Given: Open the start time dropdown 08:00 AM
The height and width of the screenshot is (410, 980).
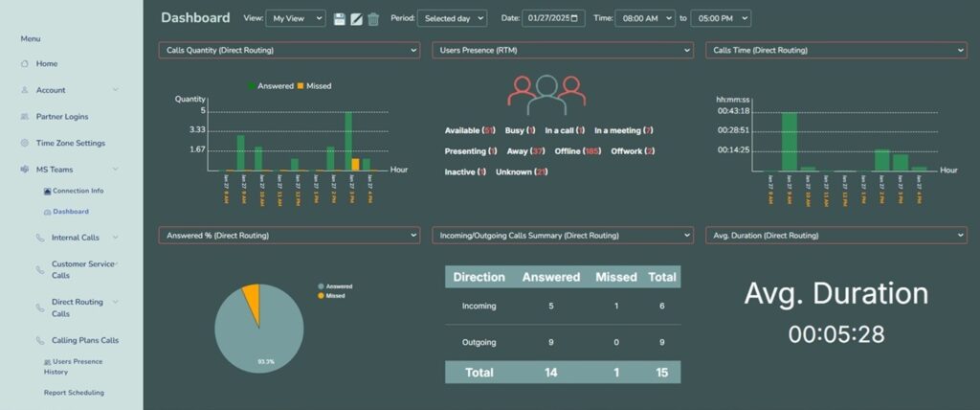Looking at the screenshot, I should (x=645, y=18).
